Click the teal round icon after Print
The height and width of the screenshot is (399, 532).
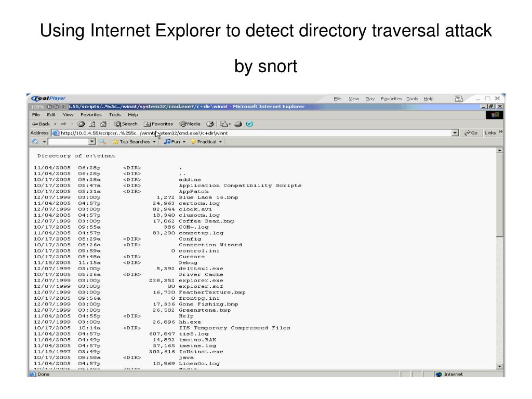pos(249,124)
